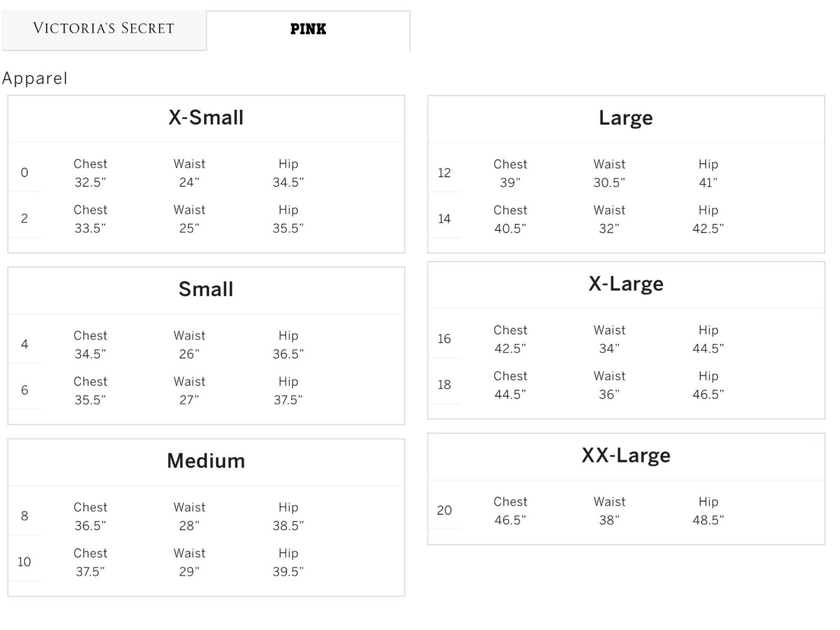Click the Medium size heading
The width and height of the screenshot is (840, 630).
pos(206,461)
